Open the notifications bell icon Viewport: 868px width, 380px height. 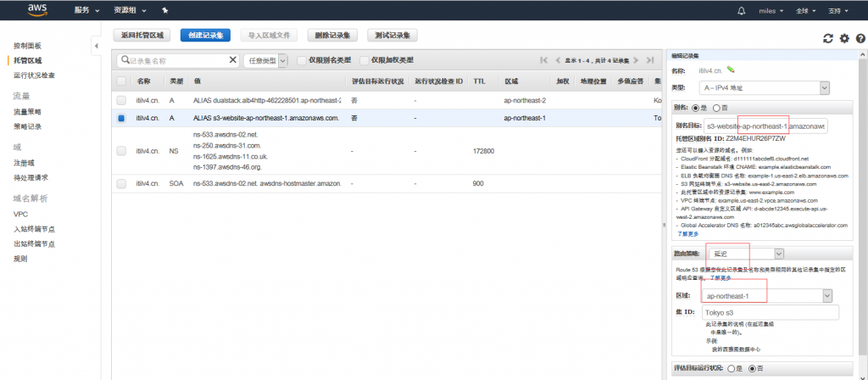[742, 10]
